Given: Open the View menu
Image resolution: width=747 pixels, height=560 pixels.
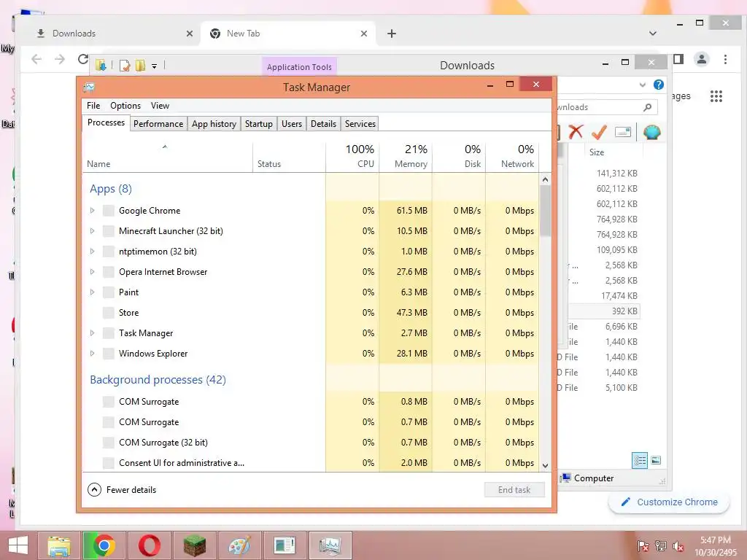Looking at the screenshot, I should pyautogui.click(x=160, y=106).
